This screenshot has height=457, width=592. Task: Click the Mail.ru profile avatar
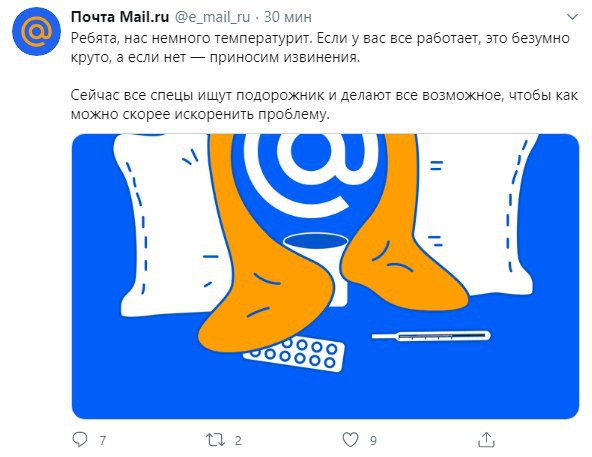[x=37, y=31]
